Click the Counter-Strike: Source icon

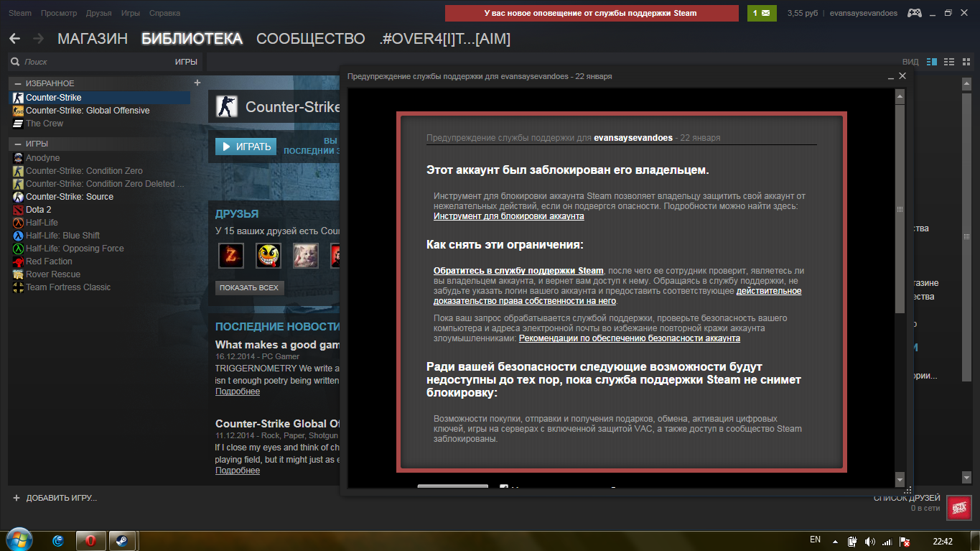coord(19,197)
